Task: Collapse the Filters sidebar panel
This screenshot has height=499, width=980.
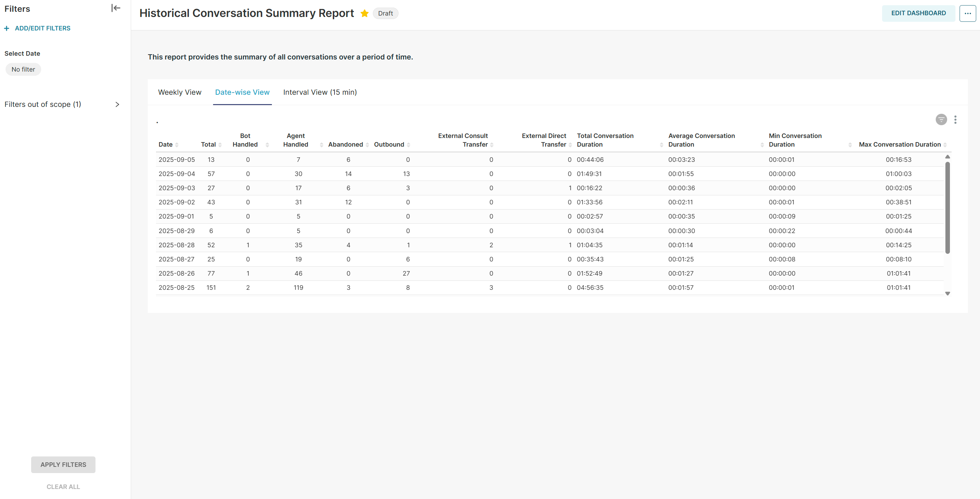Action: click(x=116, y=8)
